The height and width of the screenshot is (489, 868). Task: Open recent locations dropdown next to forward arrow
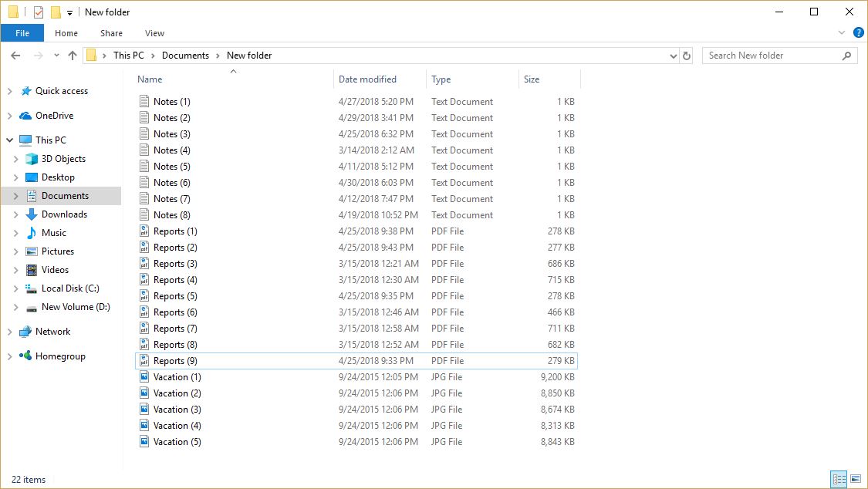point(56,55)
